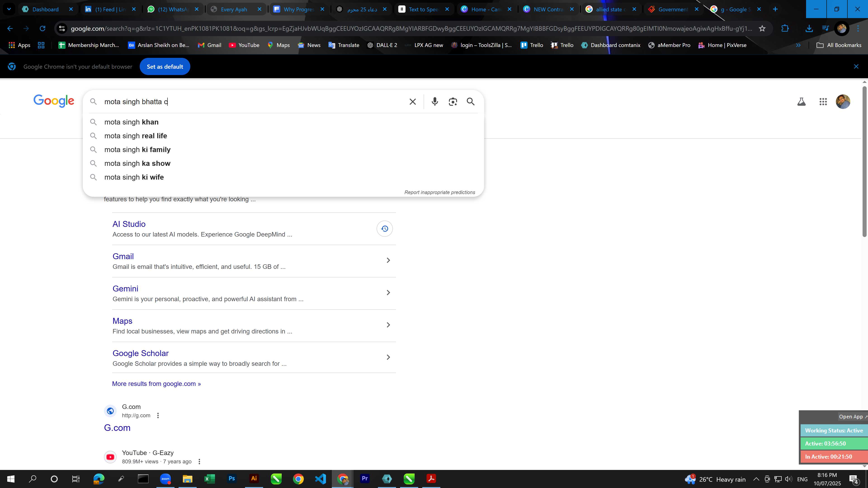Open the Gmail bookmark
The height and width of the screenshot is (488, 868).
[209, 45]
